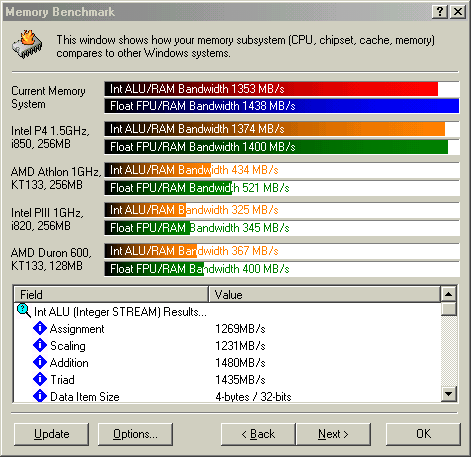
Task: Click the Intel PIII 1GHz, i820 label
Action: point(47,219)
